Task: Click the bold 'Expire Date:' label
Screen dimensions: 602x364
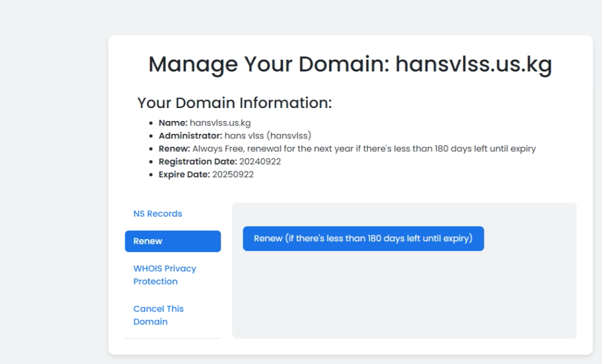Action: tap(184, 174)
